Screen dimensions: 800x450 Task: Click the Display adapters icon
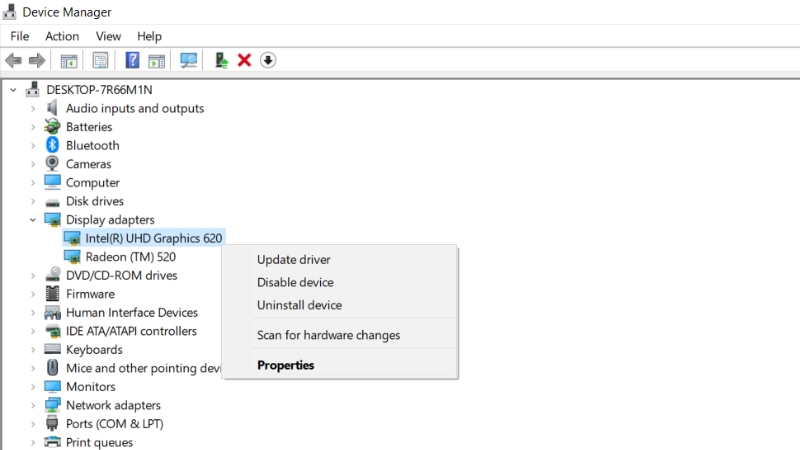53,219
